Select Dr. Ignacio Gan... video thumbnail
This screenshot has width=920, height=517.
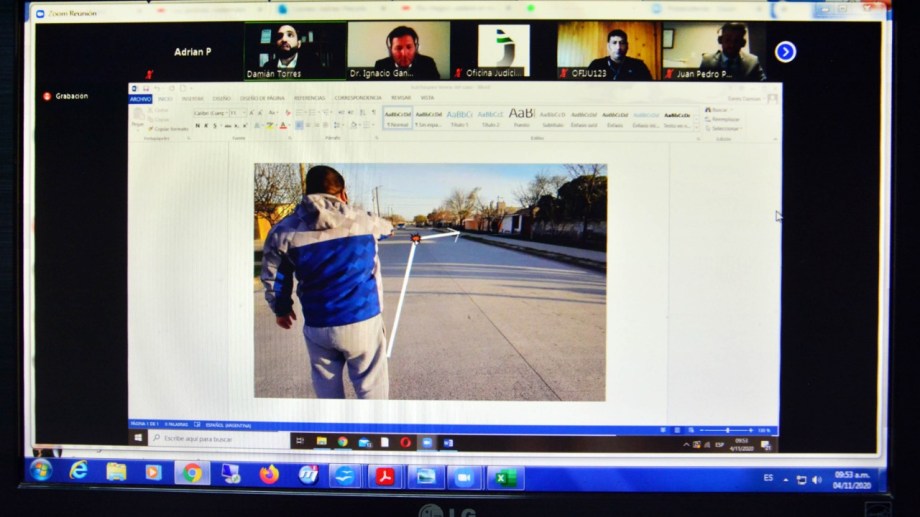398,50
